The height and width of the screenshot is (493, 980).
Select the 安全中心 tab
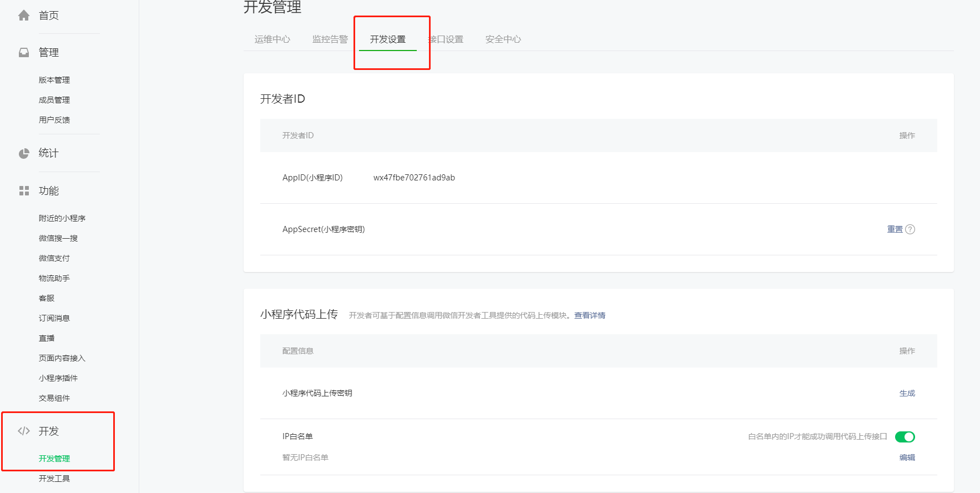pos(503,39)
